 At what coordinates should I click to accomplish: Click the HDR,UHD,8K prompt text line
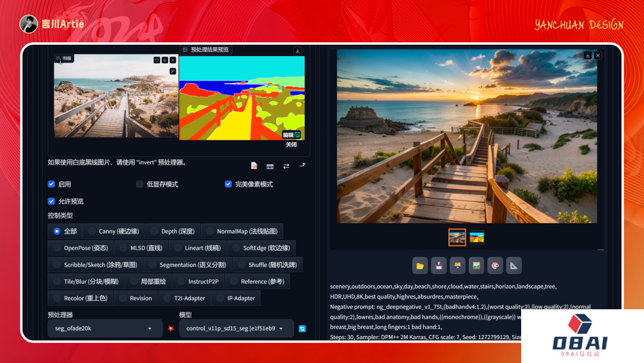click(x=404, y=296)
